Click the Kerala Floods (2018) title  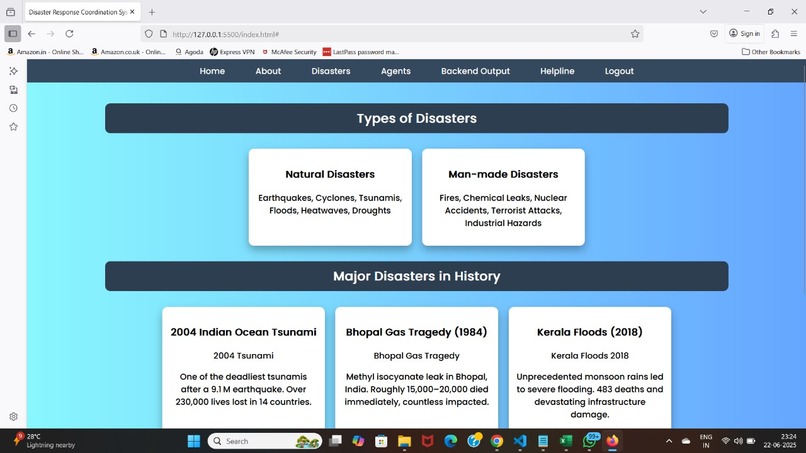click(590, 332)
